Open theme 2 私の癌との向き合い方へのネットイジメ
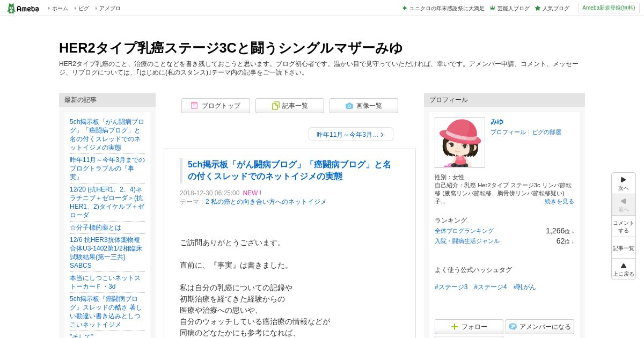Viewport: 644px width, 338px height. (x=266, y=202)
